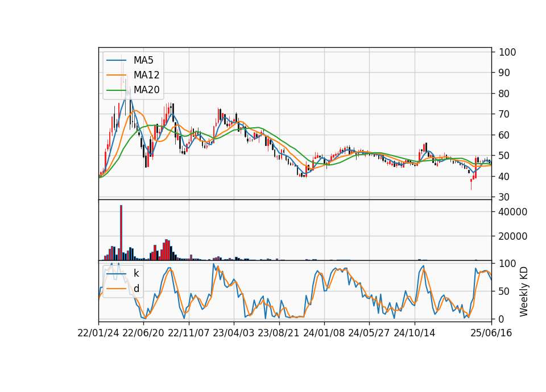Screen dimensions: 546x392
Task: Click the 23/04/03 date tick label
Action: point(234,333)
